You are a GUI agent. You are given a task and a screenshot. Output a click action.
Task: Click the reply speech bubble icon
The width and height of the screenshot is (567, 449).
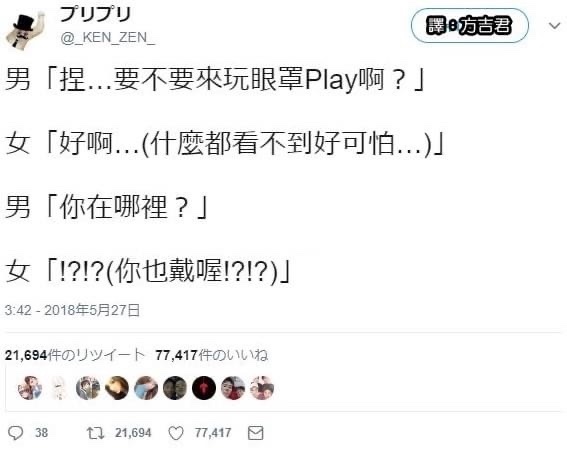pos(16,433)
